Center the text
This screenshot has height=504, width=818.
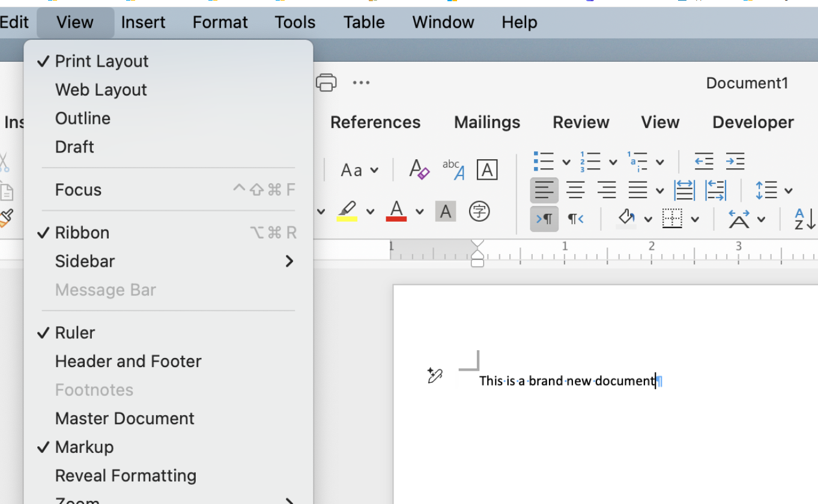point(575,191)
